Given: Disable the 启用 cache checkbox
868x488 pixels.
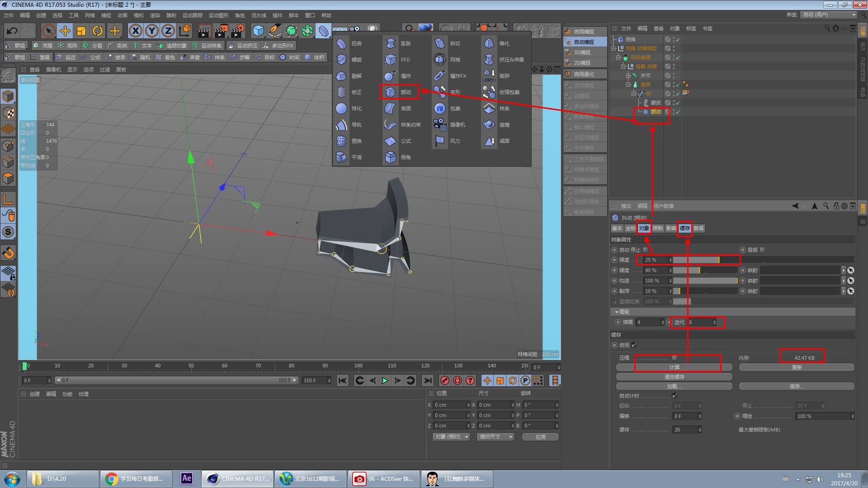Looking at the screenshot, I should 634,345.
